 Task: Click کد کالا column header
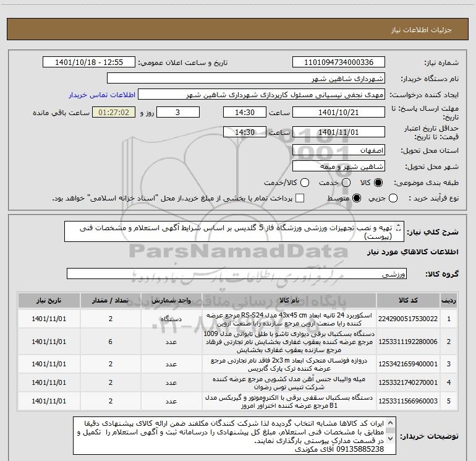click(408, 301)
